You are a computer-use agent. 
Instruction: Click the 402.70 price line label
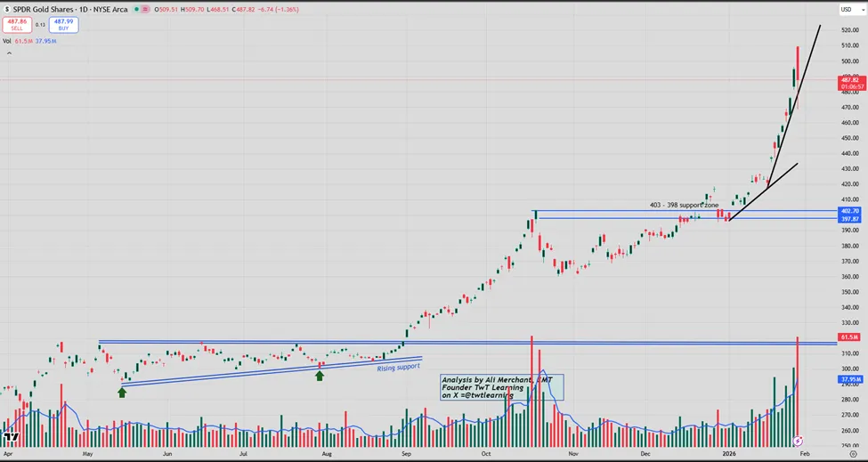coord(849,211)
